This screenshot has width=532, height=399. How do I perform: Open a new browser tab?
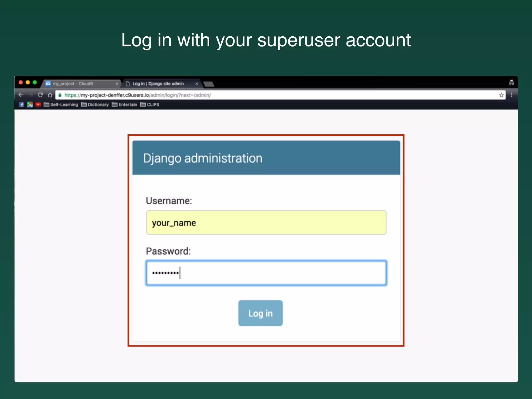(209, 84)
